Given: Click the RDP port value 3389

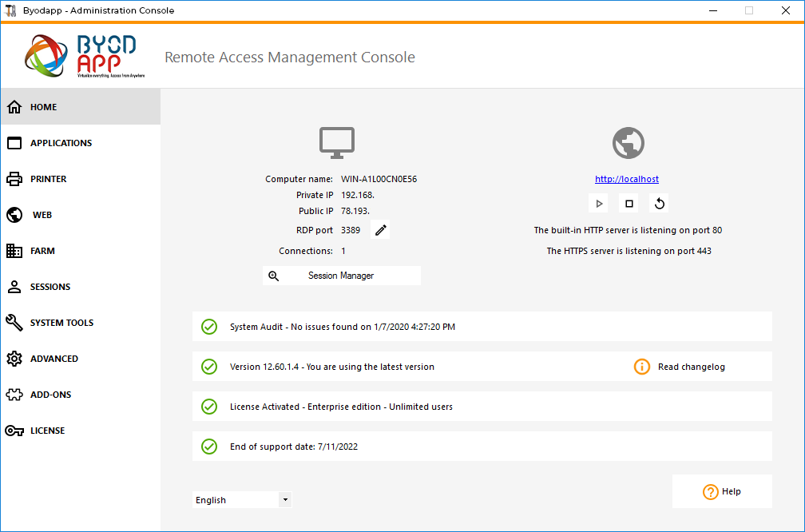Looking at the screenshot, I should (351, 230).
